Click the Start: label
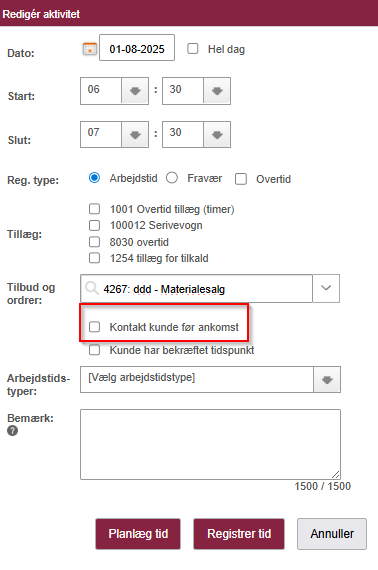This screenshot has width=378, height=570. 21,96
